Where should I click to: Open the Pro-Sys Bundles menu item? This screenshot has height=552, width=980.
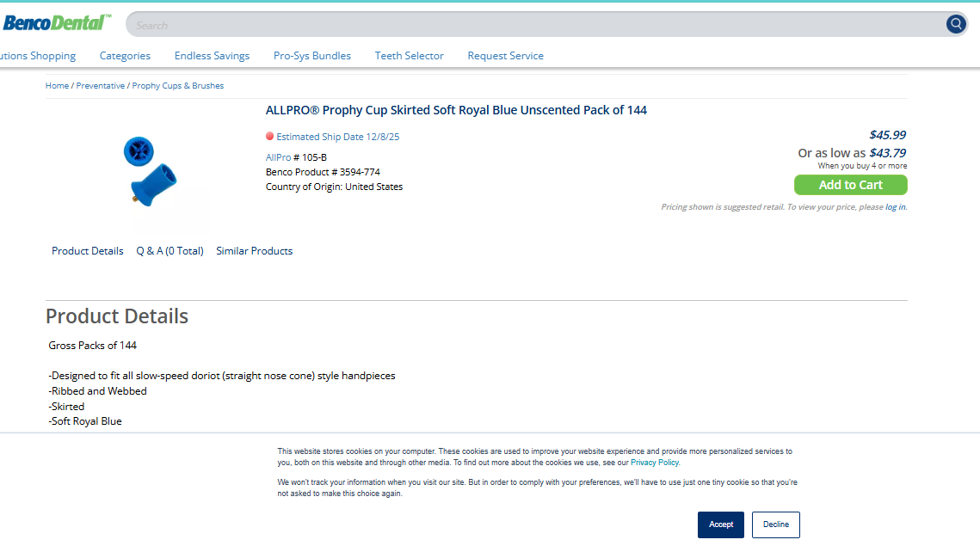tap(312, 56)
